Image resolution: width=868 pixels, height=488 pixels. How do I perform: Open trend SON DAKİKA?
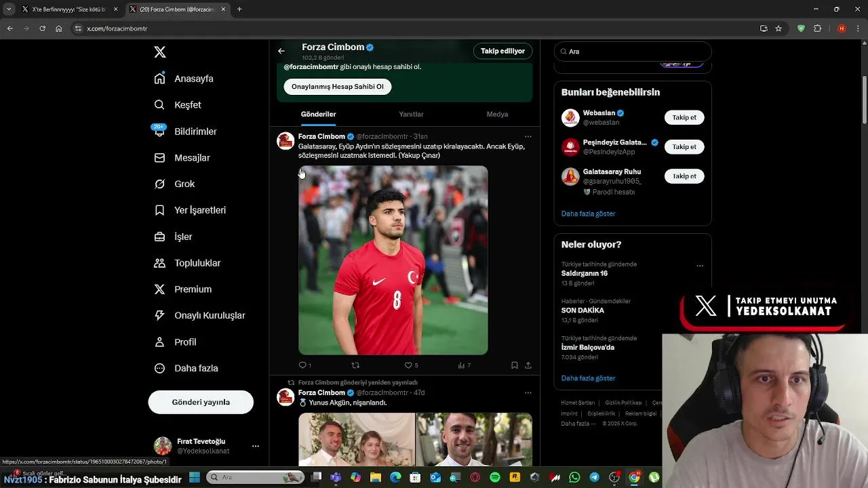[x=583, y=310]
